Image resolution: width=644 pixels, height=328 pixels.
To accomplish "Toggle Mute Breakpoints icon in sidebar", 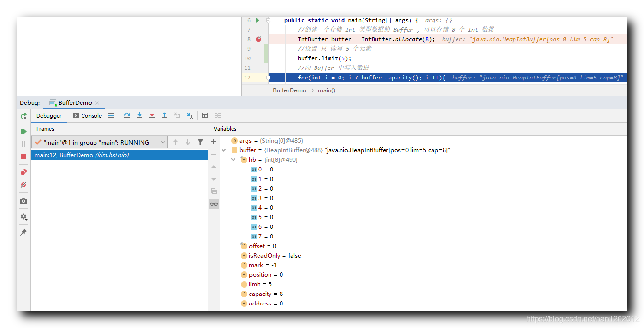I will pos(23,185).
